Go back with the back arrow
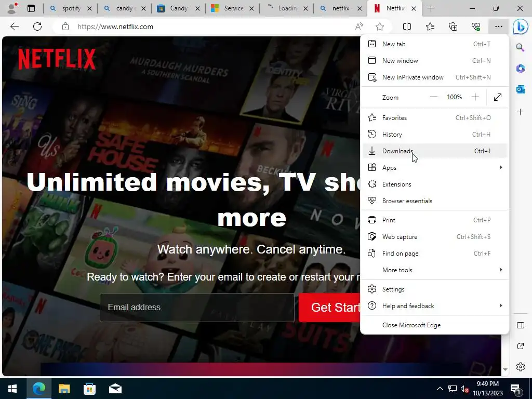 pyautogui.click(x=14, y=26)
